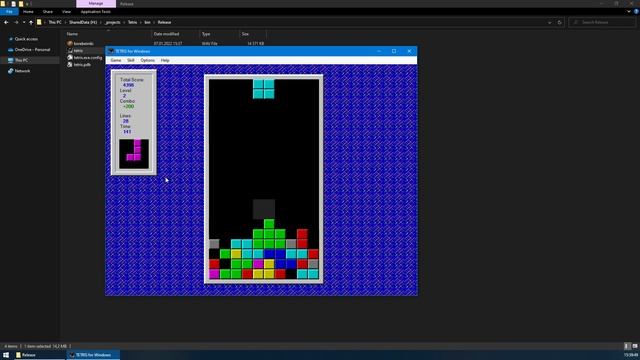The height and width of the screenshot is (360, 640).
Task: Click 'Tetris' in the address breadcrumb
Action: (x=133, y=22)
